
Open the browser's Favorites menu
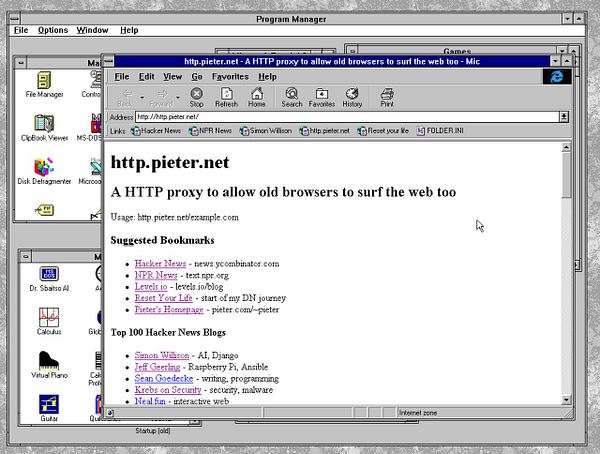coord(230,77)
